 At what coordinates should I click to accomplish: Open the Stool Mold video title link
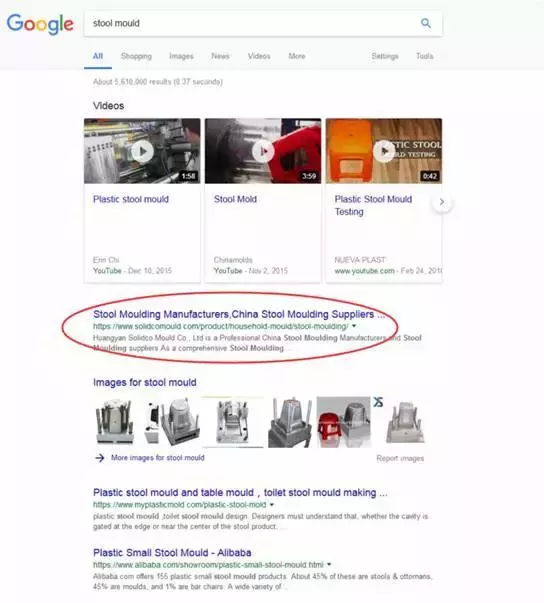pos(235,199)
